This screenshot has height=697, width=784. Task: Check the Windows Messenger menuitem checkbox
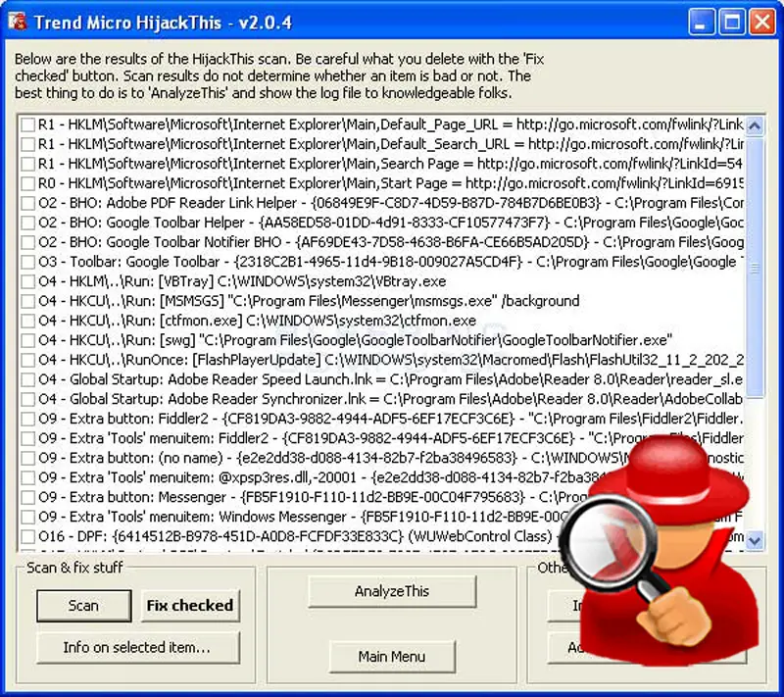coord(28,517)
